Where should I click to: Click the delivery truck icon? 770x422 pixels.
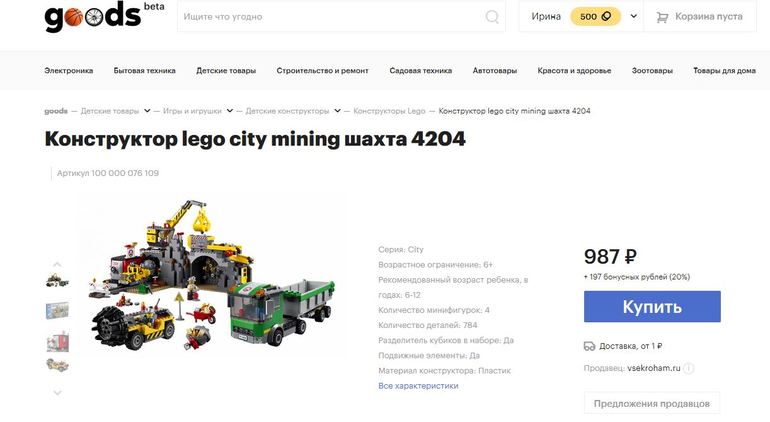[589, 346]
